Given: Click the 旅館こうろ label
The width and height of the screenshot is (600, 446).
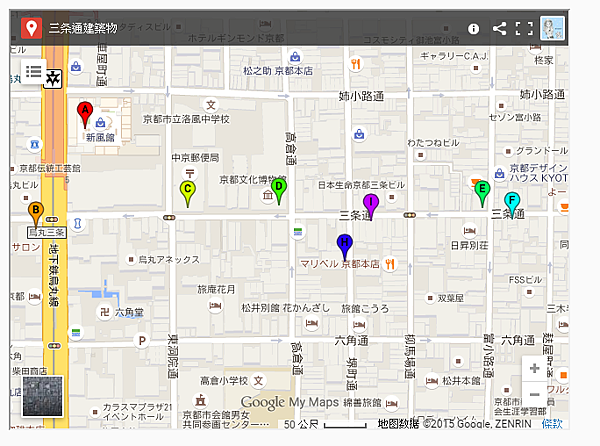Looking at the screenshot, I should pos(365,308).
